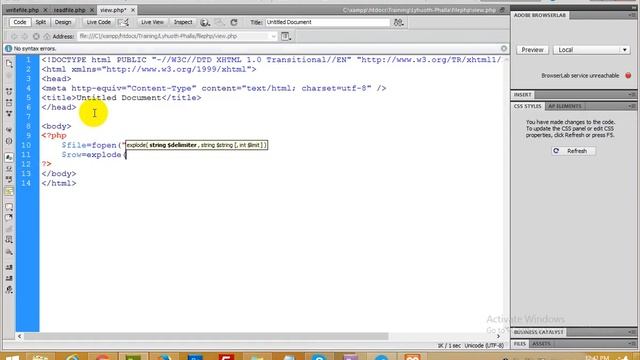640x360 pixels.
Task: Open the Open Documents list icon
Action: pyautogui.click(x=9, y=63)
